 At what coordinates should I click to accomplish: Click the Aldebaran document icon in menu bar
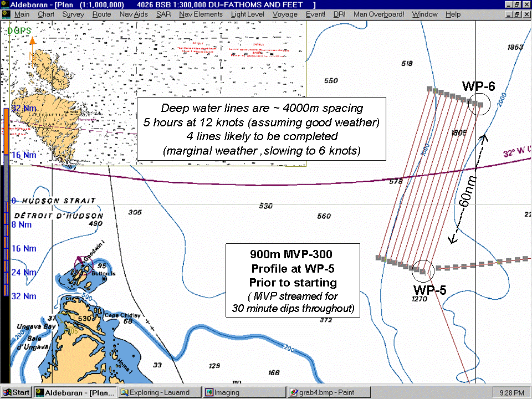tap(6, 14)
